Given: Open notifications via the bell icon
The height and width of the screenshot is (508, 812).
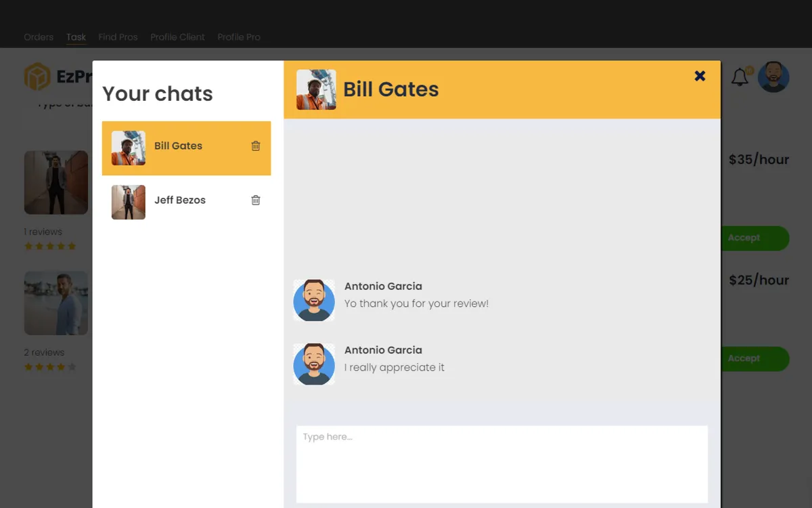Looking at the screenshot, I should click(740, 77).
